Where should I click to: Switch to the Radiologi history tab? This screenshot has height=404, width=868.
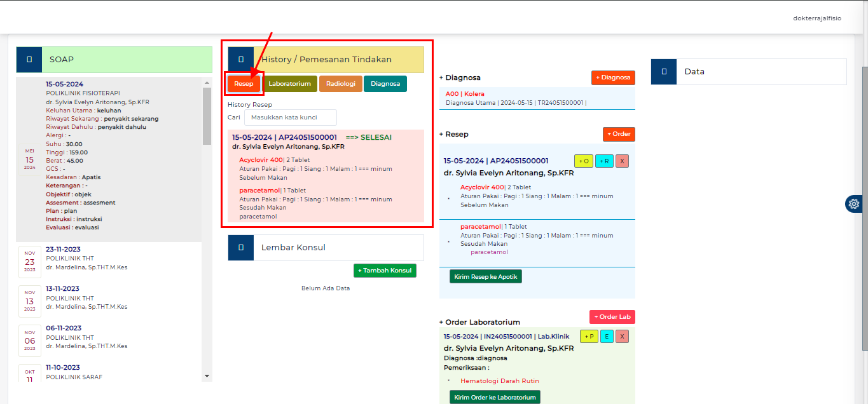(341, 84)
